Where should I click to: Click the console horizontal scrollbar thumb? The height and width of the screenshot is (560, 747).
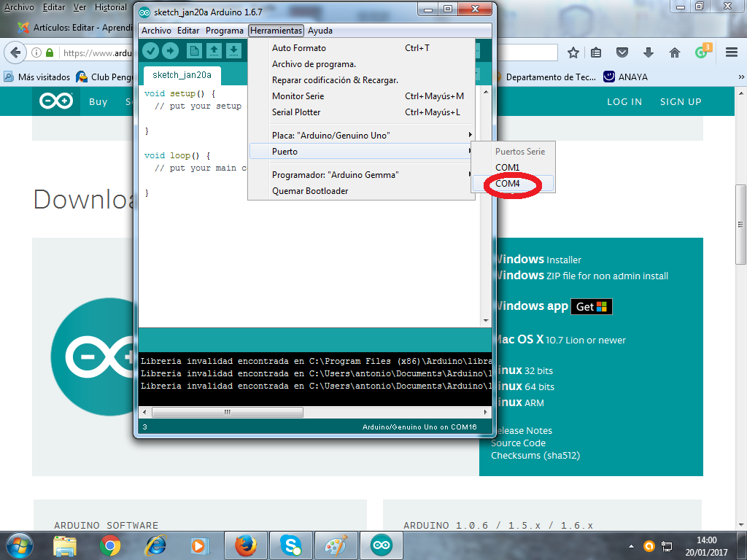point(228,412)
